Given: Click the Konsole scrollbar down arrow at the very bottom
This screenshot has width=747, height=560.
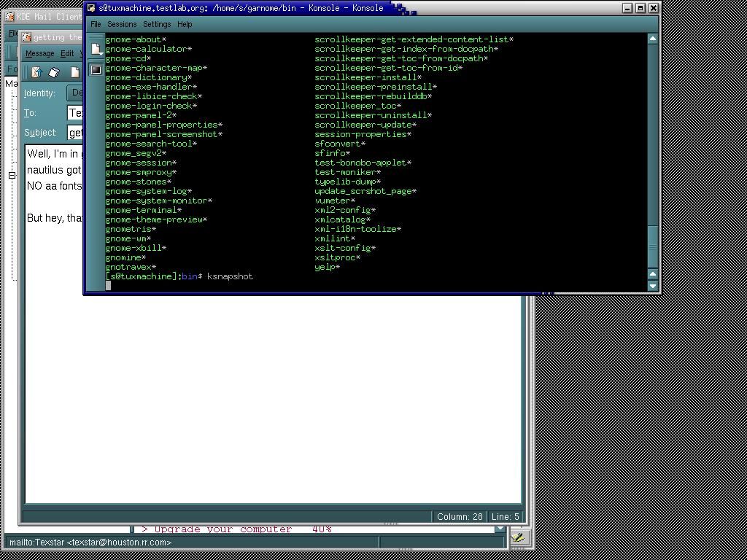Looking at the screenshot, I should pos(653,286).
